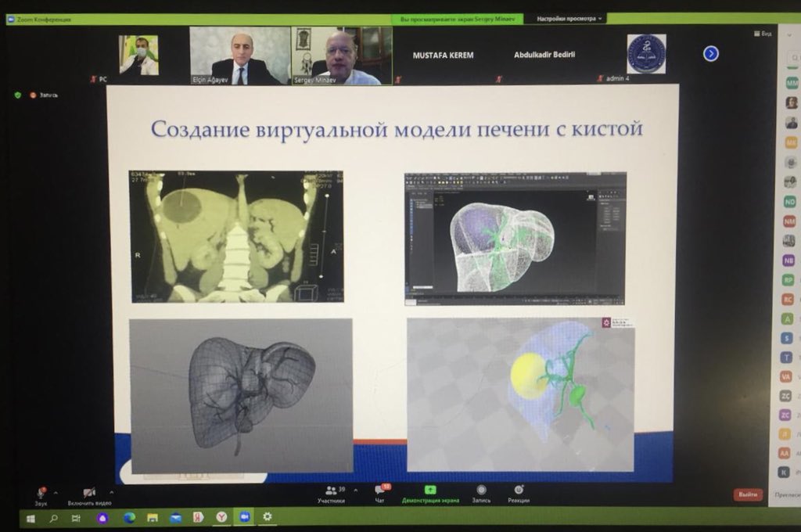This screenshot has height=532, width=801.
Task: Turn on camera via Включить видео
Action: pos(89,496)
